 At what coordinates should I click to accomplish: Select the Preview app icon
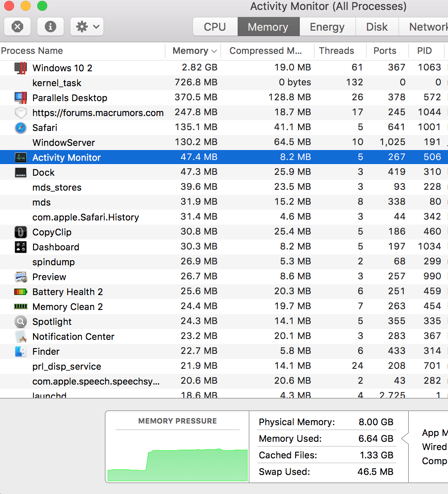coord(20,277)
